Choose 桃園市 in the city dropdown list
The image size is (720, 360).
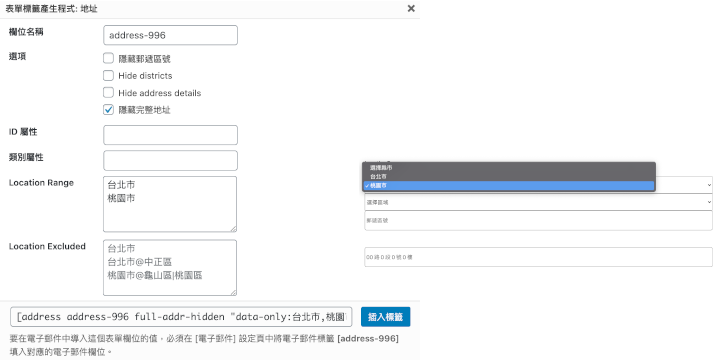[x=509, y=186]
